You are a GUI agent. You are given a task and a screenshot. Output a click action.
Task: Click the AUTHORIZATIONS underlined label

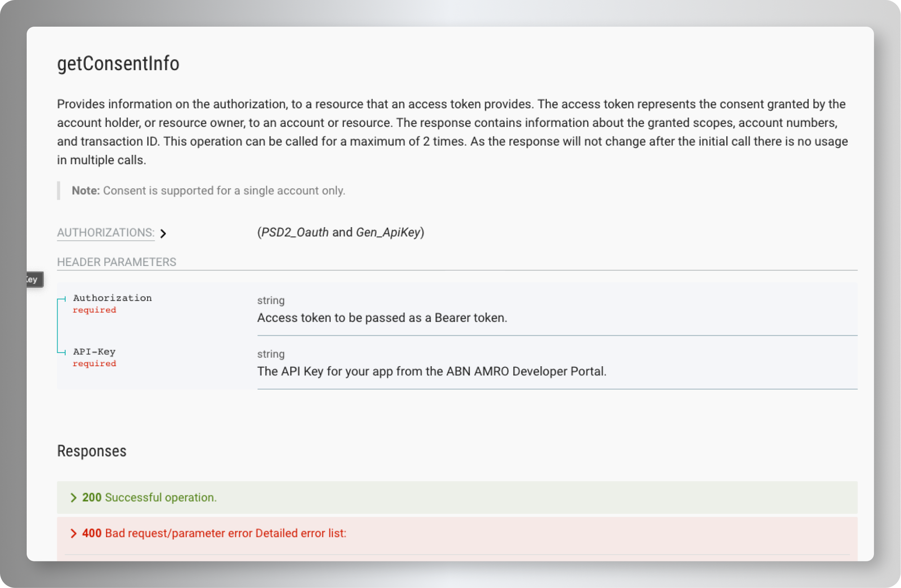point(106,232)
